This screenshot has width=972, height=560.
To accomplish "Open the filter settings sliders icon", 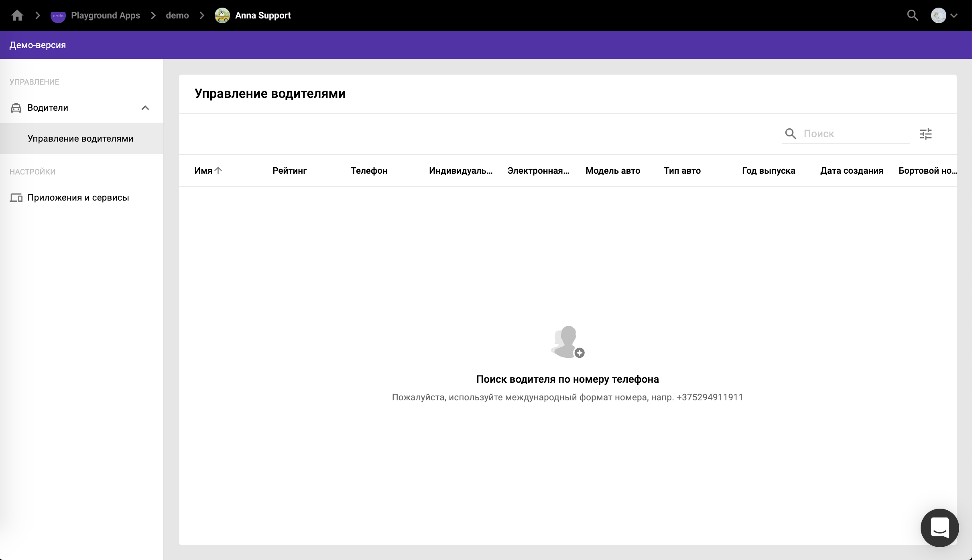I will pyautogui.click(x=925, y=134).
